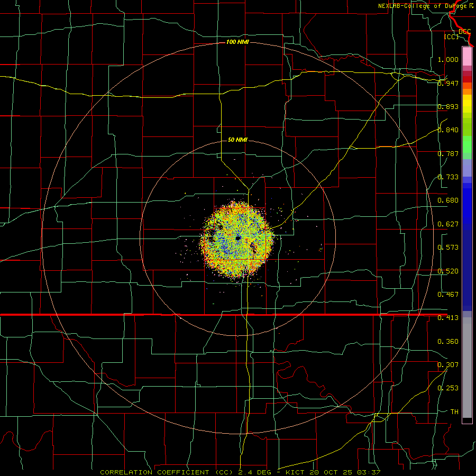Click the 0.413 scale value
Viewport: 476px width, 476px height.
coord(448,318)
